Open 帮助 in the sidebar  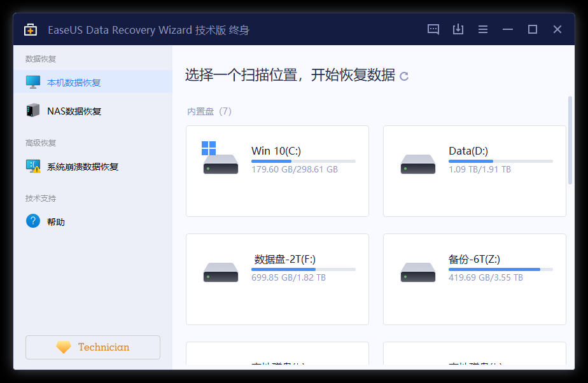pyautogui.click(x=93, y=221)
